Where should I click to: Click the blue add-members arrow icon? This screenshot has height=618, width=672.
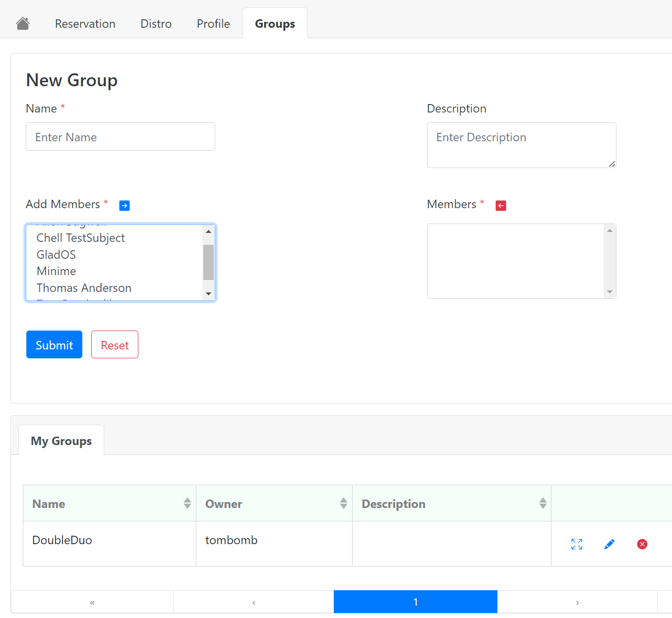(124, 205)
